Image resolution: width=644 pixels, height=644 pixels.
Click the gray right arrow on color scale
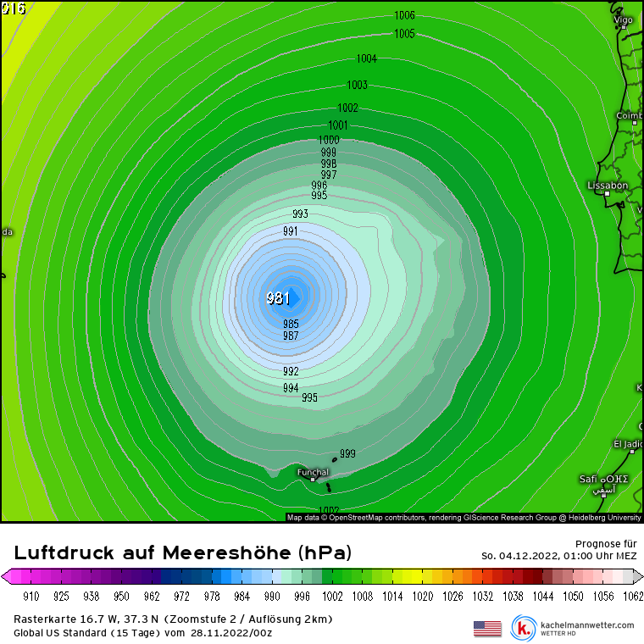(x=637, y=577)
